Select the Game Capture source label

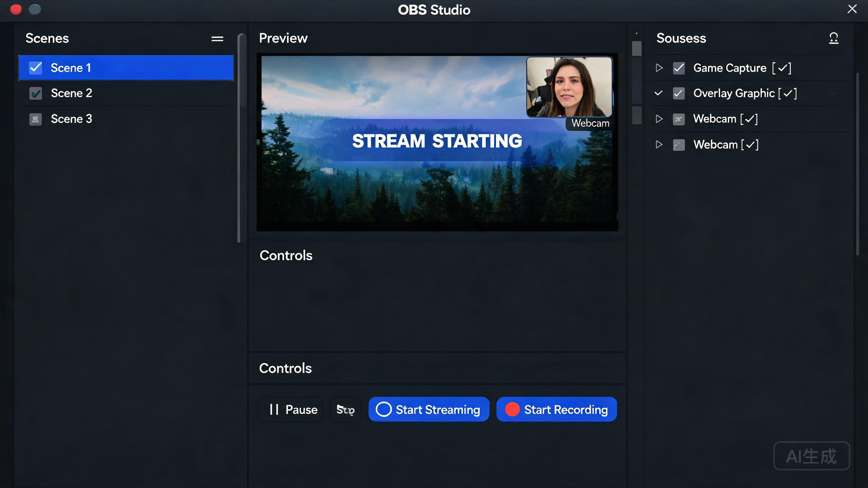[x=730, y=68]
